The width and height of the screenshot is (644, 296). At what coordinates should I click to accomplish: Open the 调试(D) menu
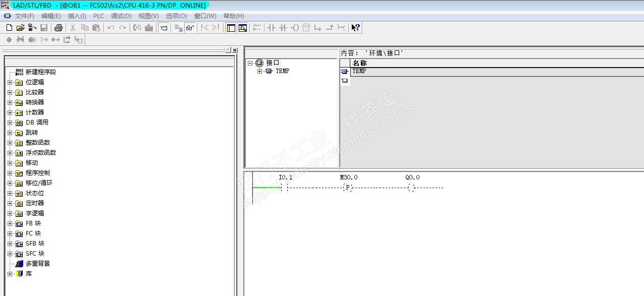121,16
